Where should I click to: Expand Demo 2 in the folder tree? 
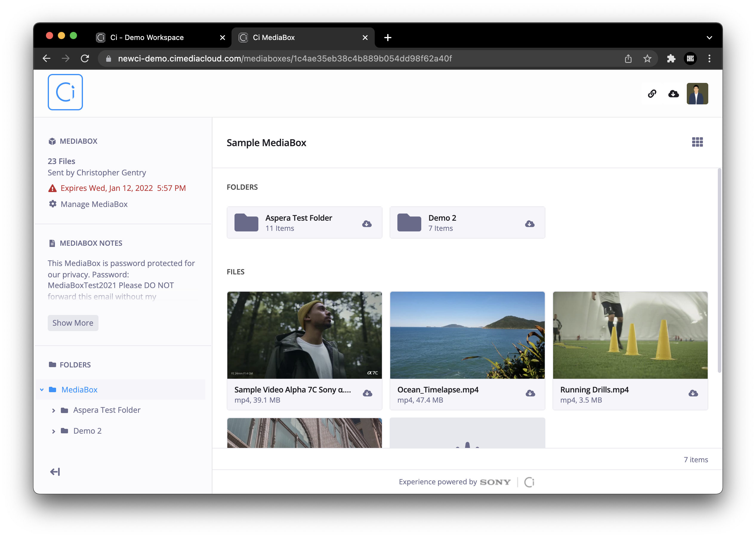(53, 431)
